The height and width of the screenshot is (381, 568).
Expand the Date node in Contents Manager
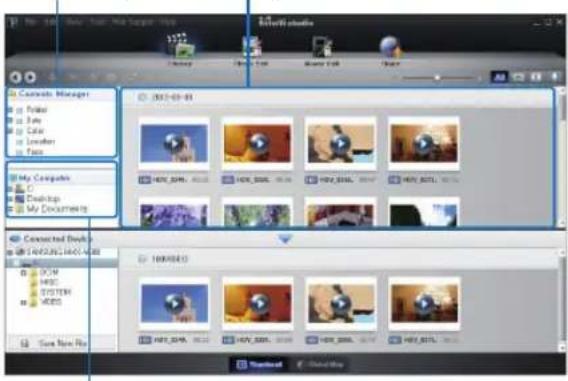11,120
